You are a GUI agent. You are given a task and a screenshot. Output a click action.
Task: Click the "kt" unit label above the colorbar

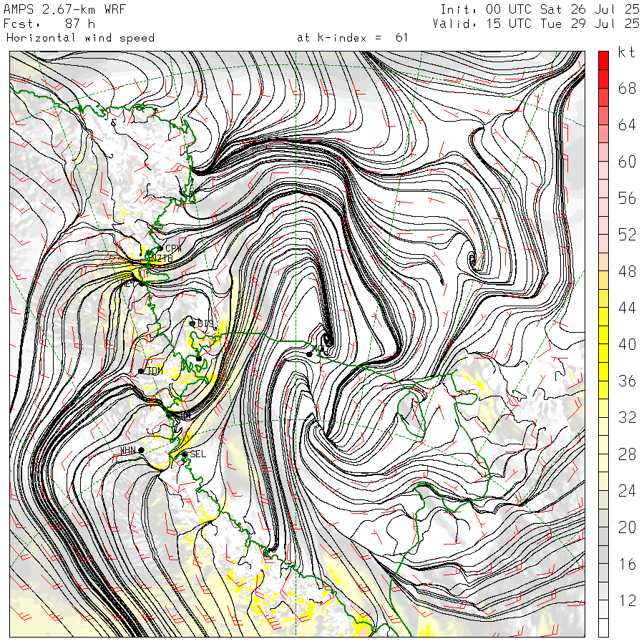(x=626, y=52)
